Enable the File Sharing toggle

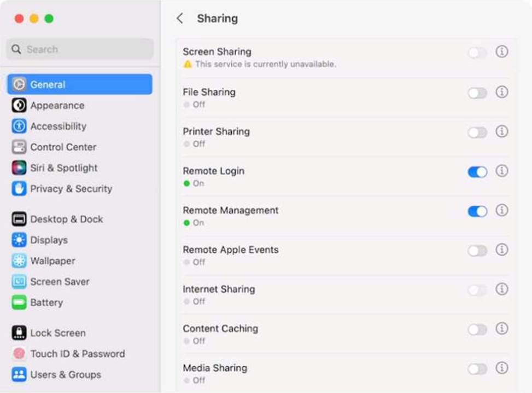[x=477, y=93]
